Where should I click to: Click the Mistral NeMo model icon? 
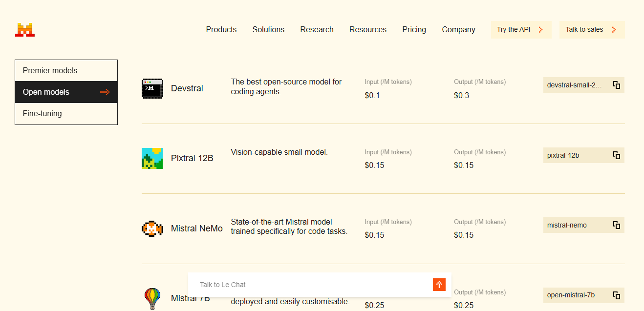152,228
